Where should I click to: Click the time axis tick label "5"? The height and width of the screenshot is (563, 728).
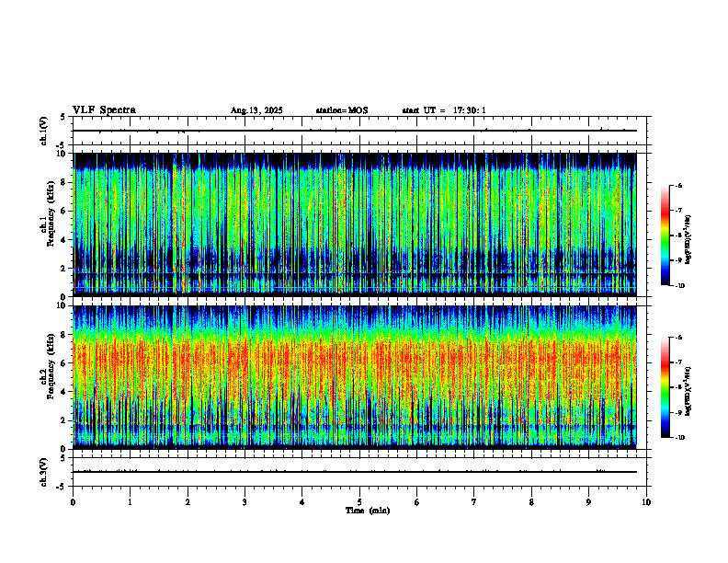click(359, 502)
